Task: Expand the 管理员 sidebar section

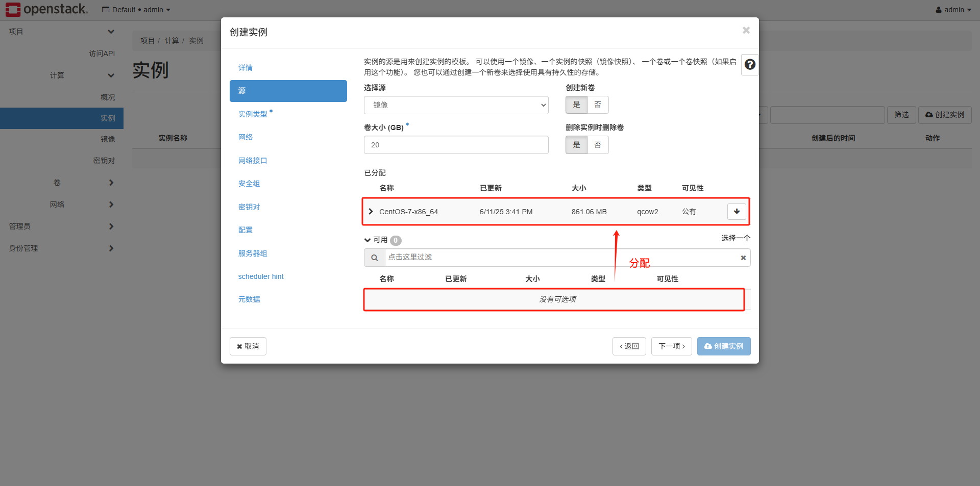Action: [62, 226]
